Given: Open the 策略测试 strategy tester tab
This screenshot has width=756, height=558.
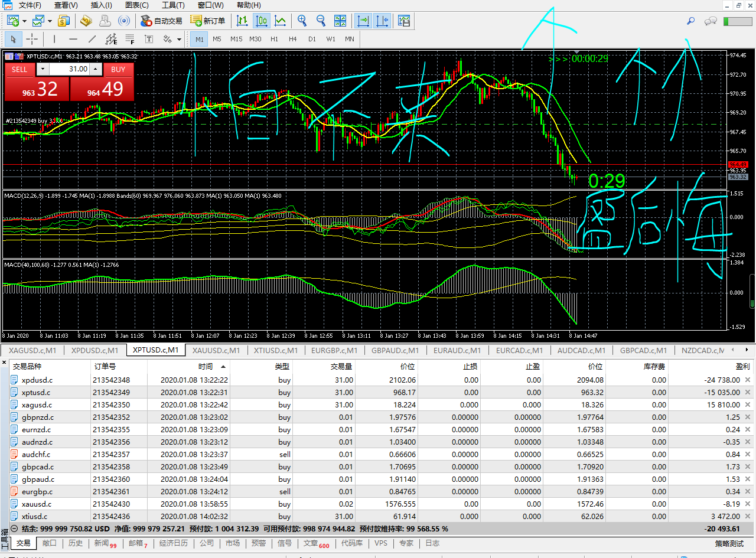Looking at the screenshot, I should [729, 543].
